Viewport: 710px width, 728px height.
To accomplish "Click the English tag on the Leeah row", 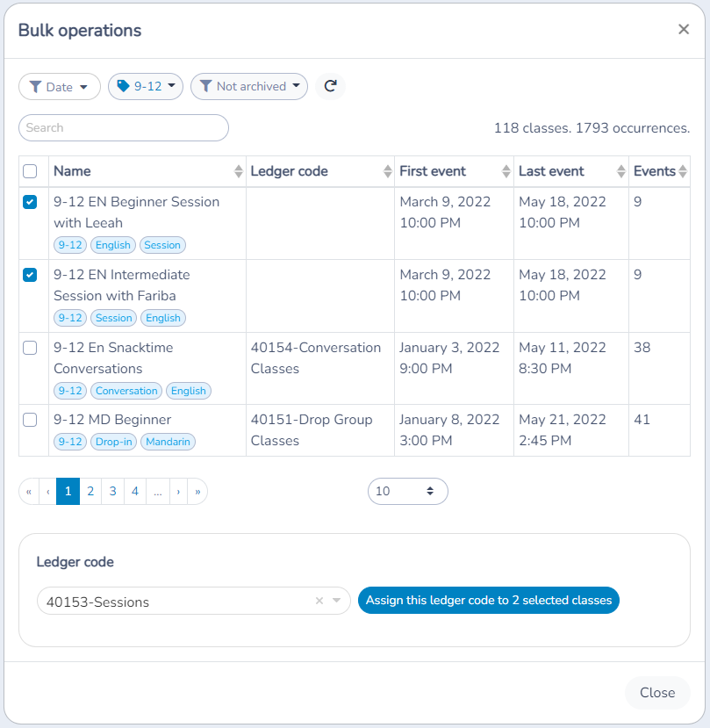I will tap(113, 245).
